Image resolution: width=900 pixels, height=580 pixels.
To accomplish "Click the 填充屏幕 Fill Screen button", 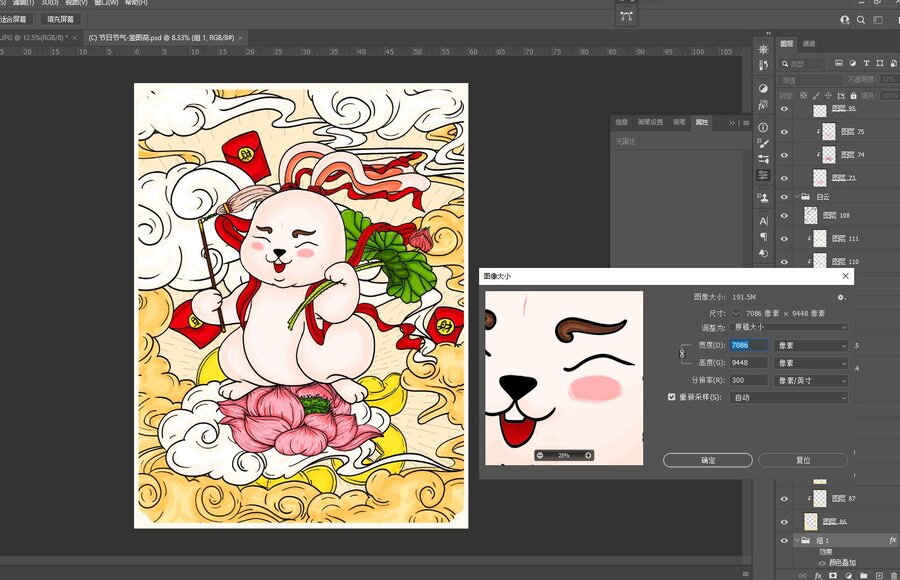I will (x=60, y=20).
